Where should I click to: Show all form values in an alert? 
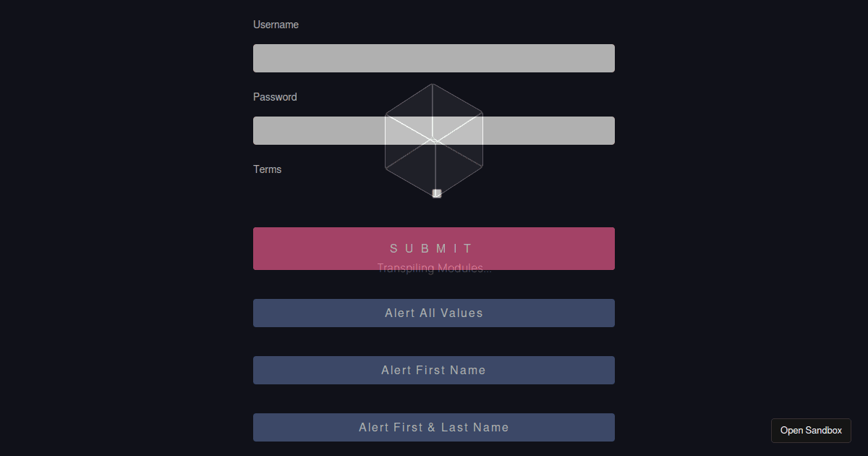click(434, 313)
